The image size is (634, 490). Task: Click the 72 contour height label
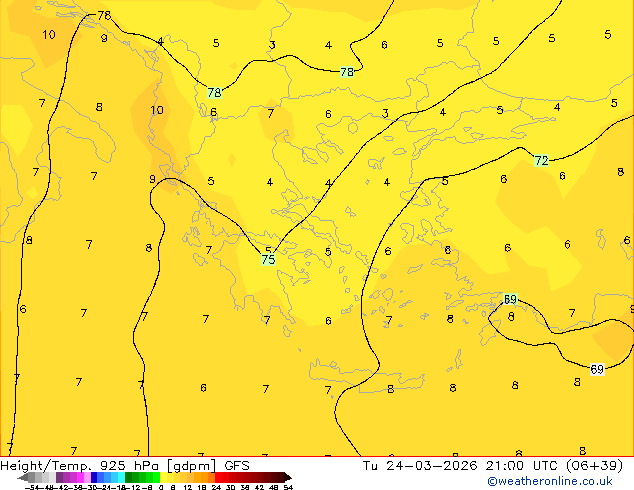pyautogui.click(x=541, y=161)
